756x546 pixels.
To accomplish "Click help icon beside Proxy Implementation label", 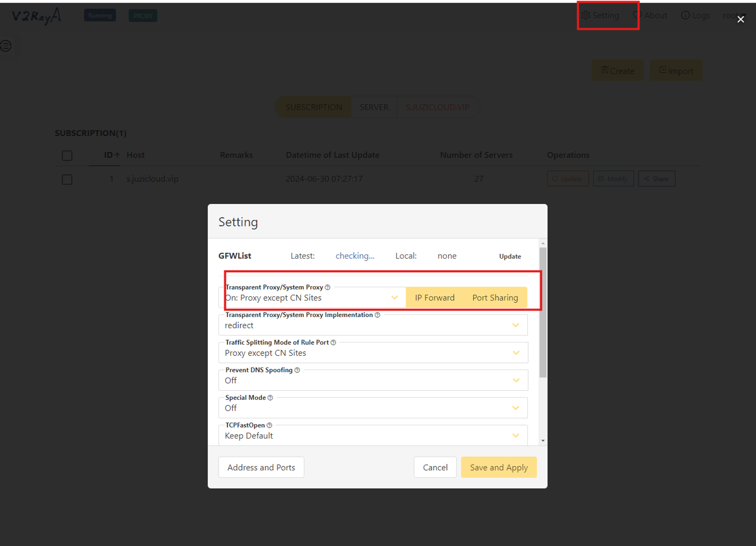I will 377,315.
